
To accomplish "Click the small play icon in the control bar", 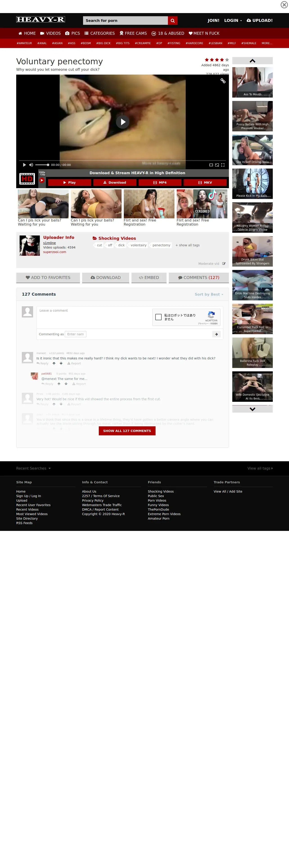I will (x=24, y=165).
